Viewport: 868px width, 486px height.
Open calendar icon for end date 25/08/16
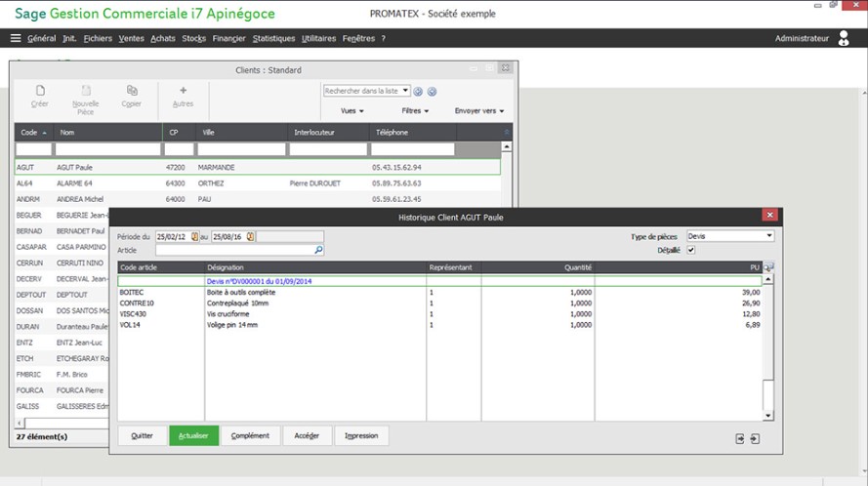[x=250, y=236]
